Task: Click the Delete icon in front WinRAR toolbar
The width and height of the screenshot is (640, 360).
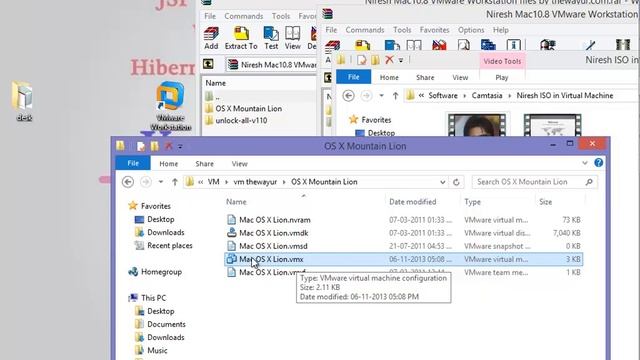Action: tap(439, 45)
